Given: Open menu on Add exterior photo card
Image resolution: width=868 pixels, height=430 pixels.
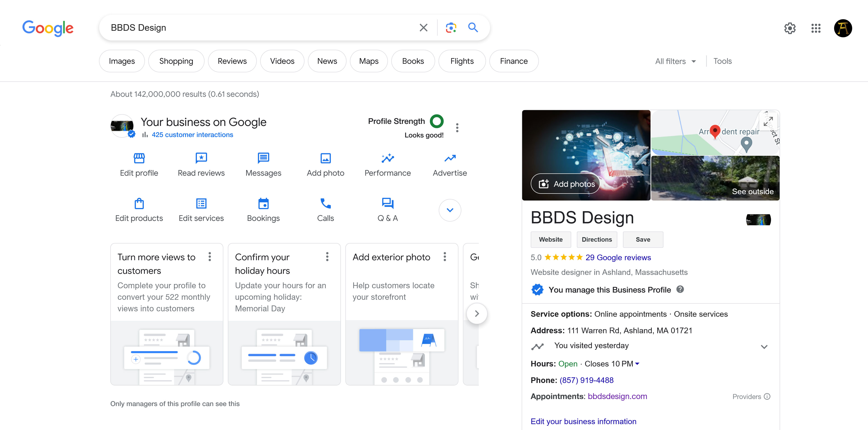Looking at the screenshot, I should (x=445, y=257).
